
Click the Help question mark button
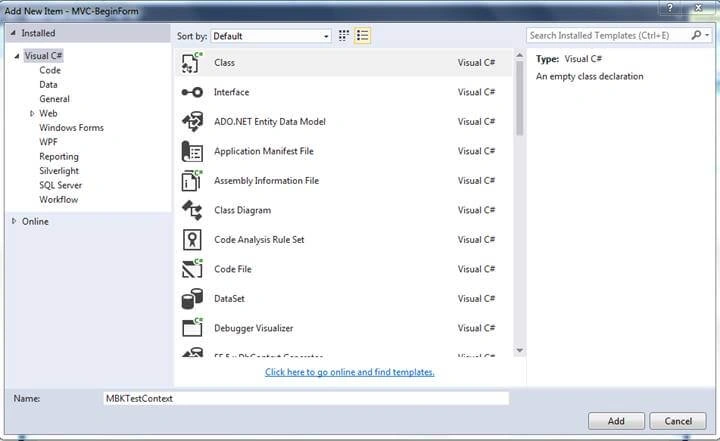point(670,8)
